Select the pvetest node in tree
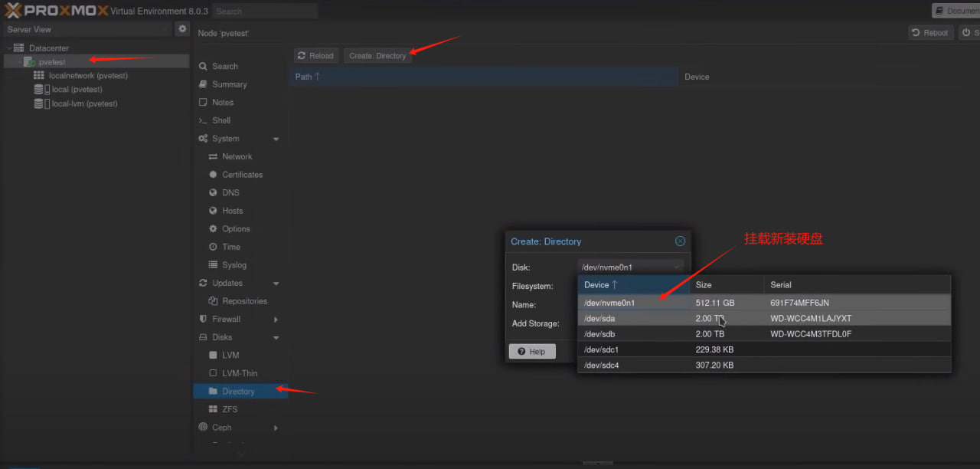Image resolution: width=980 pixels, height=469 pixels. click(x=52, y=62)
